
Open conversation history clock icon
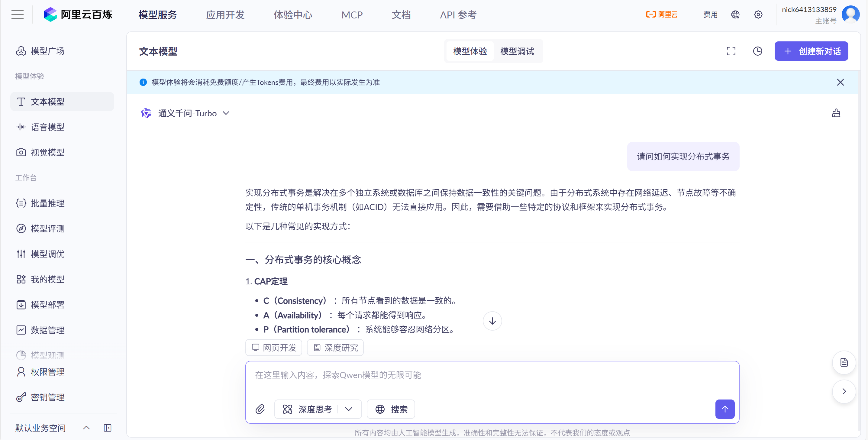pyautogui.click(x=757, y=51)
